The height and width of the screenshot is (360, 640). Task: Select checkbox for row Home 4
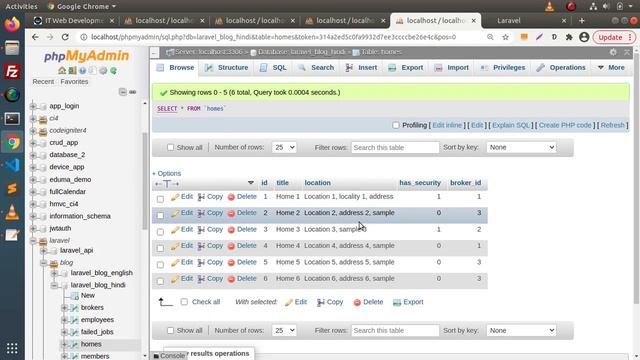(x=160, y=248)
